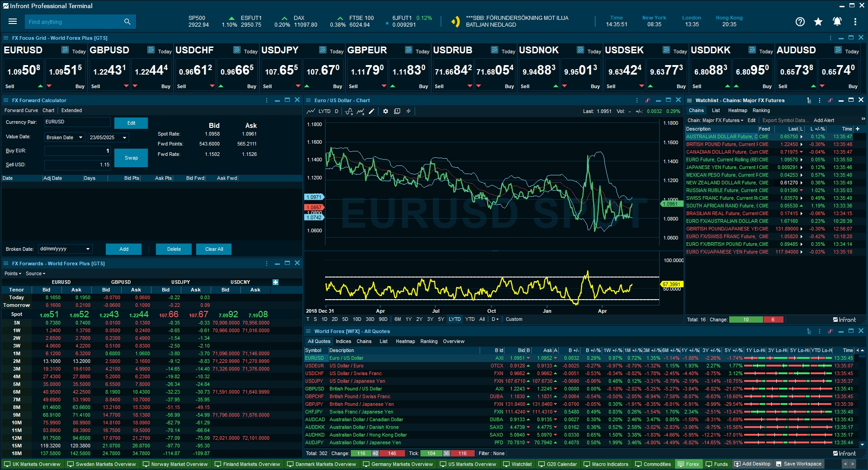868x470 pixels.
Task: Click the Delete button
Action: pos(174,249)
